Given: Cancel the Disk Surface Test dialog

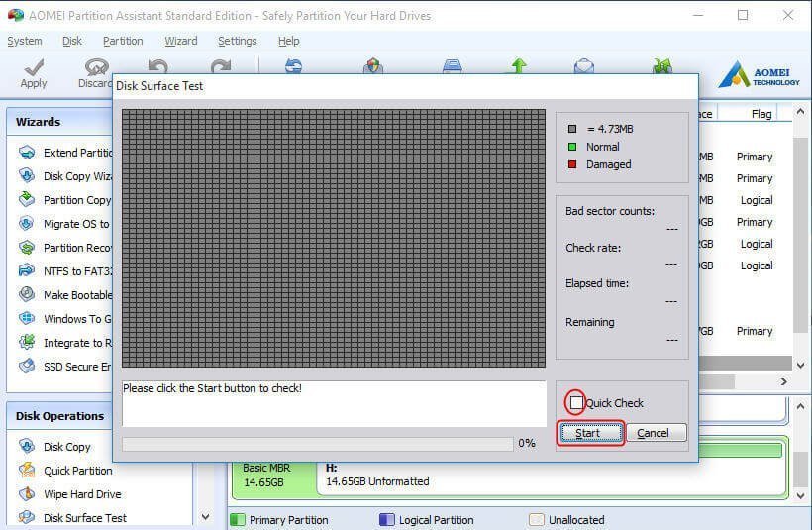Looking at the screenshot, I should point(657,433).
